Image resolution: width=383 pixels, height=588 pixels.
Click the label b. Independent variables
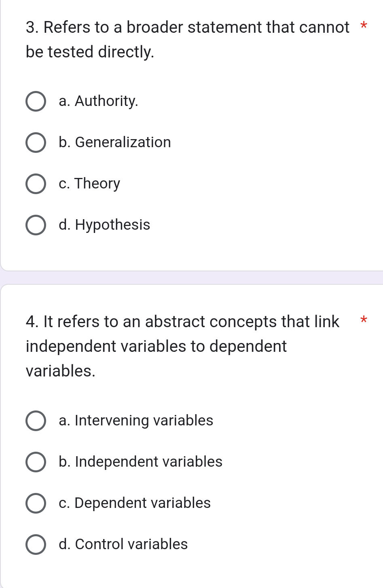140,462
